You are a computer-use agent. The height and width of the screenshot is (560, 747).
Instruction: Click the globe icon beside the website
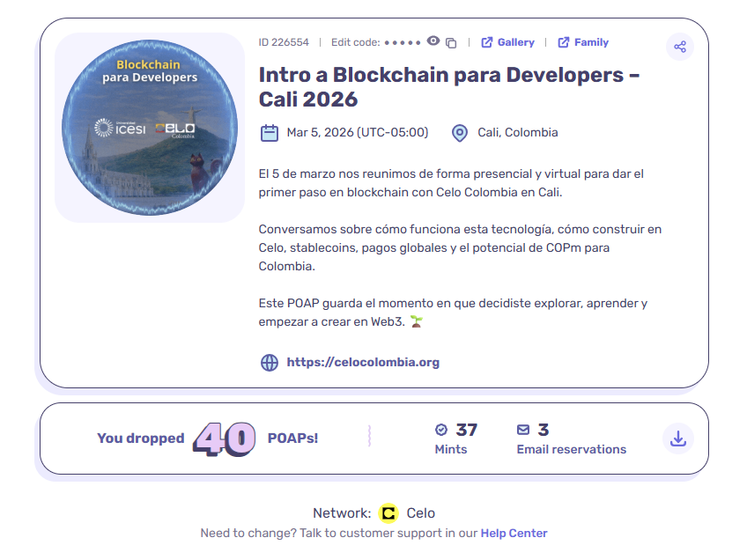[270, 363]
